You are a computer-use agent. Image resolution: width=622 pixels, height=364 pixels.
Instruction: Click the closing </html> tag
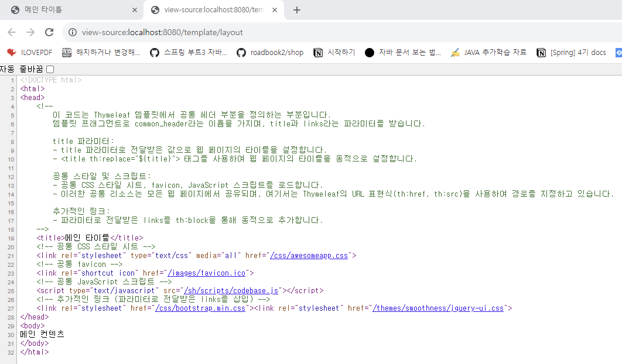(35, 352)
